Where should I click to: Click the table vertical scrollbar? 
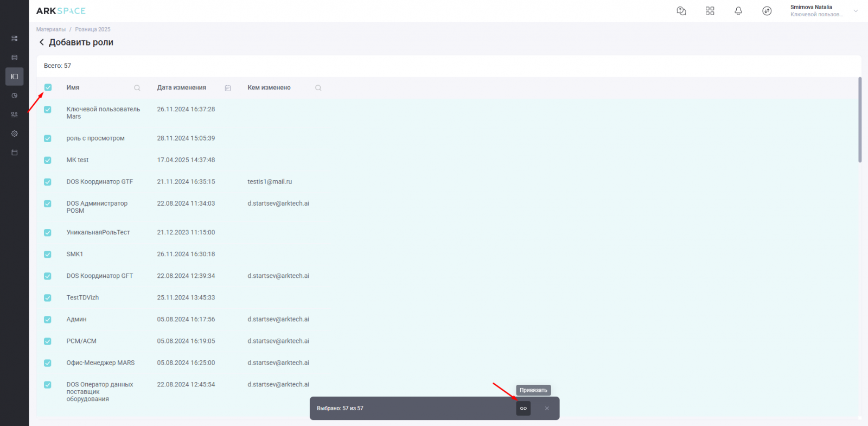tap(860, 119)
